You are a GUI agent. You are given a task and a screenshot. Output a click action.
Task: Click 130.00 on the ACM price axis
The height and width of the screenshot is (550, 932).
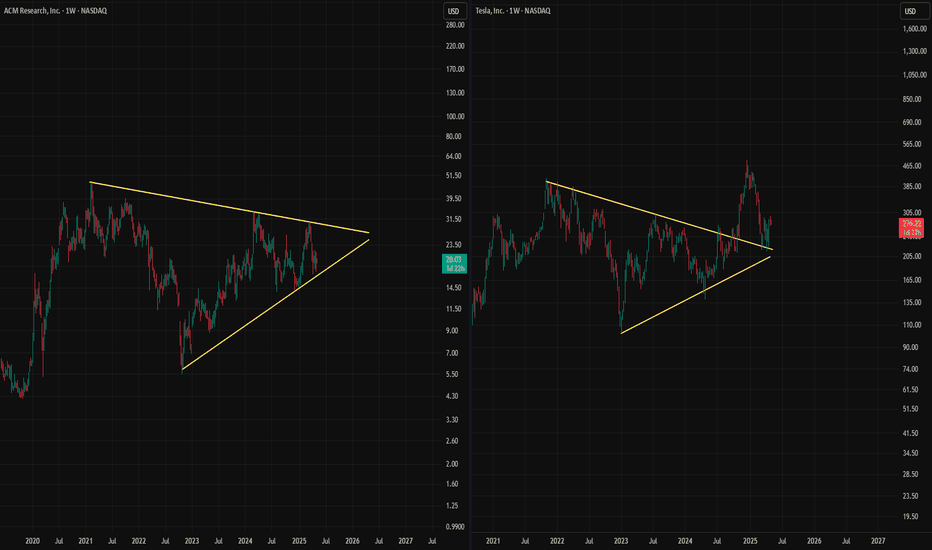pos(455,93)
